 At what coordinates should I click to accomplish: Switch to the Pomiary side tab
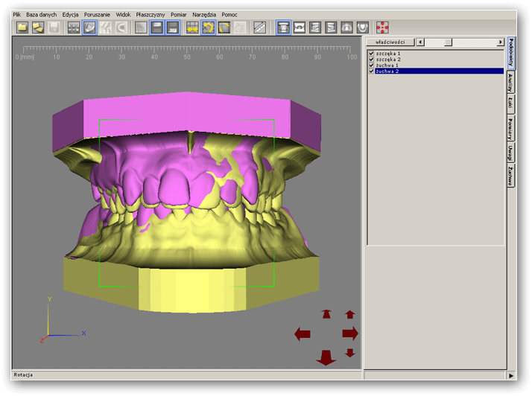[510, 128]
